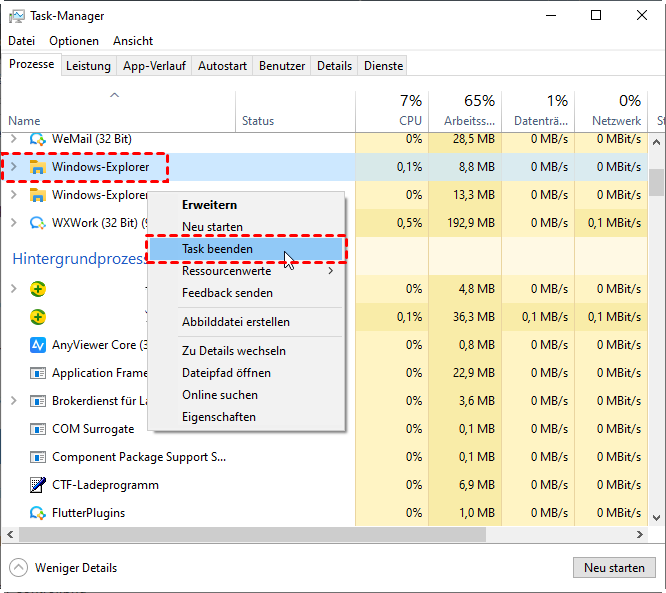666x593 pixels.
Task: Click the WXWork (32 Bit) process icon
Action: tap(37, 222)
